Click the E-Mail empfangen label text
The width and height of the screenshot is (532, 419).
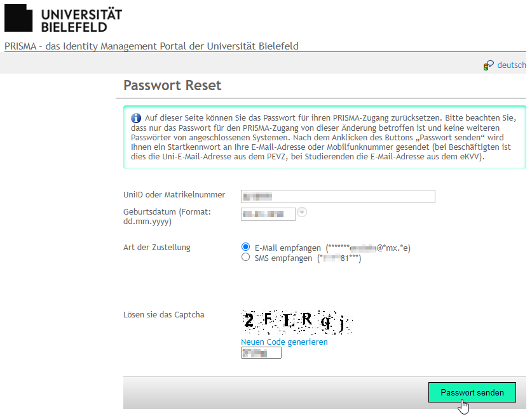point(288,248)
